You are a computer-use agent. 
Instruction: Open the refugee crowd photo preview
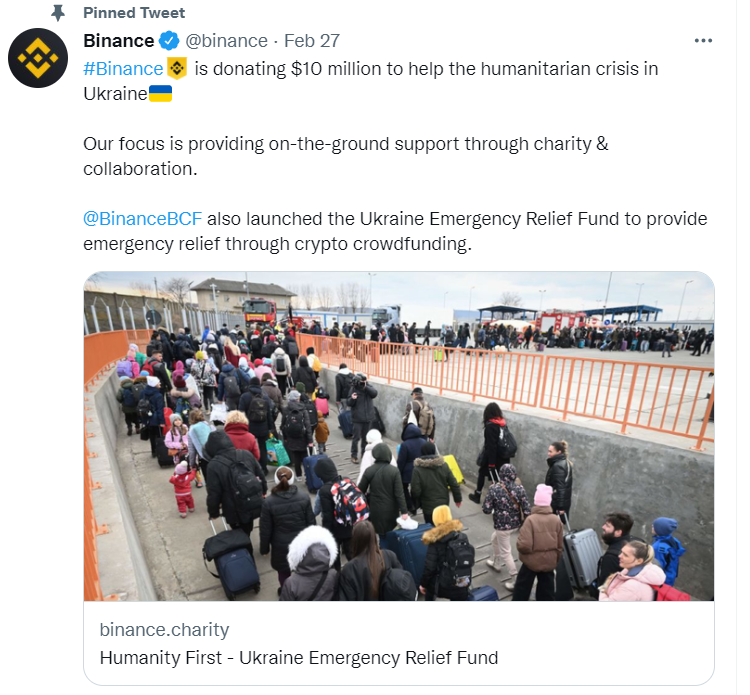pos(399,436)
